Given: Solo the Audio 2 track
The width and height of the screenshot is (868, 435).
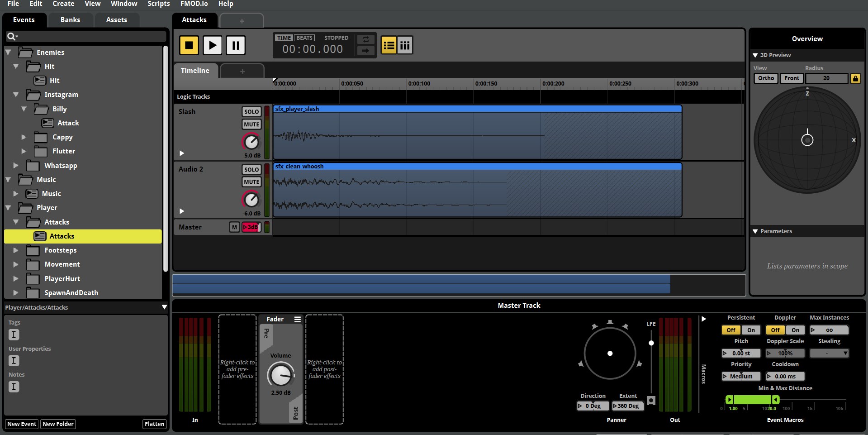Looking at the screenshot, I should [251, 169].
